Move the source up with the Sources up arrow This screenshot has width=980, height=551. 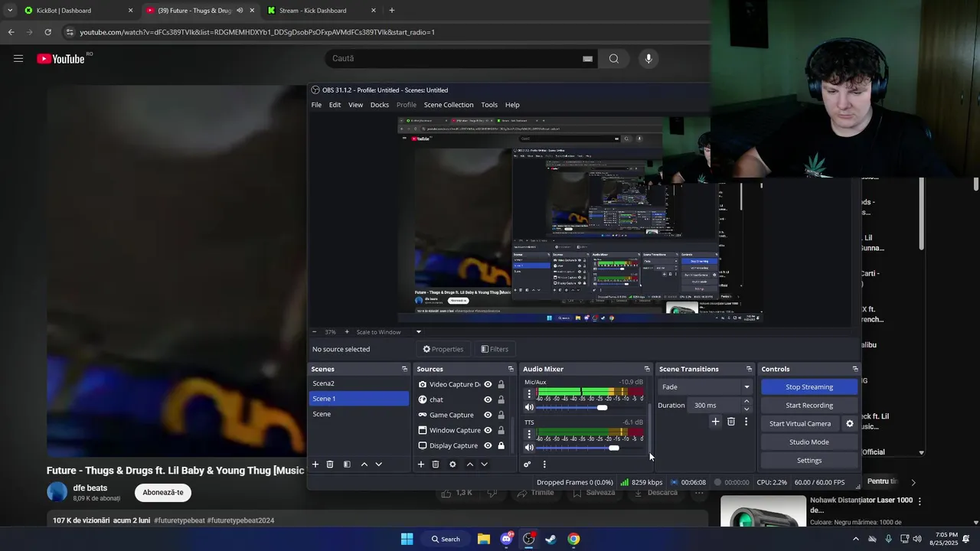tap(470, 465)
